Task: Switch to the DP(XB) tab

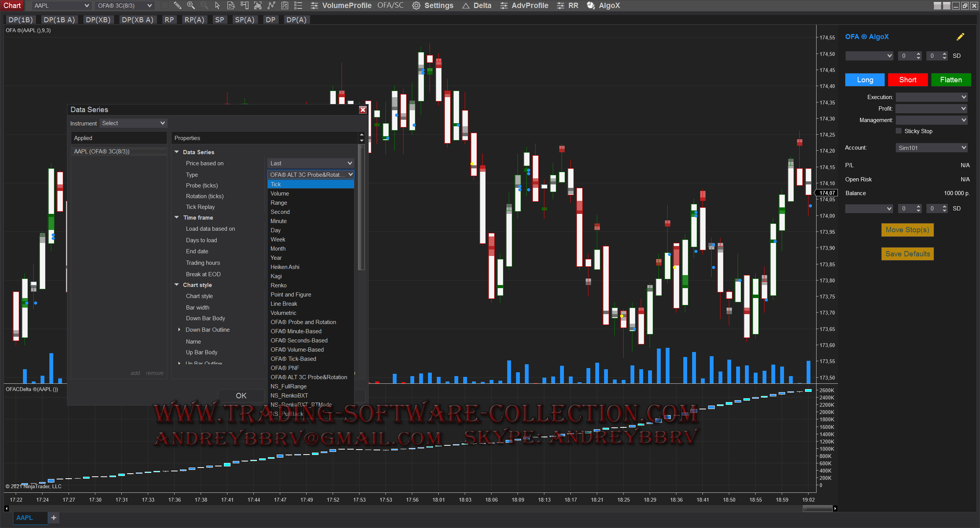Action: 98,20
